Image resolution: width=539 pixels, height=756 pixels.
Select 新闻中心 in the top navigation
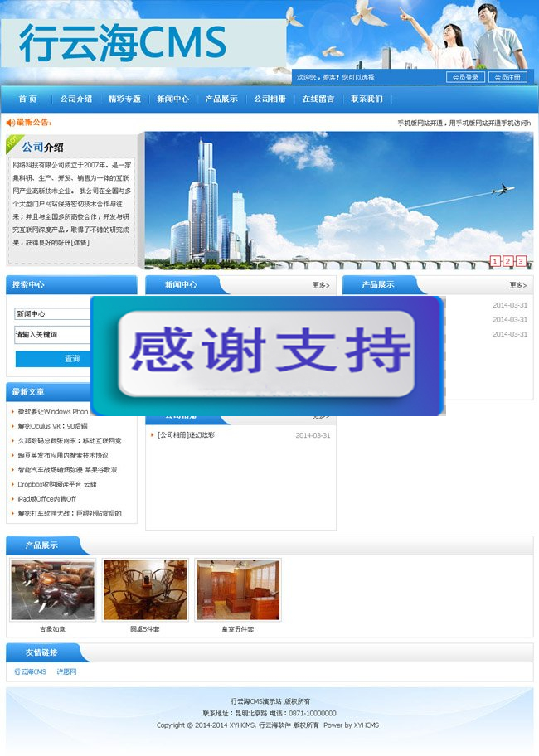pos(172,99)
